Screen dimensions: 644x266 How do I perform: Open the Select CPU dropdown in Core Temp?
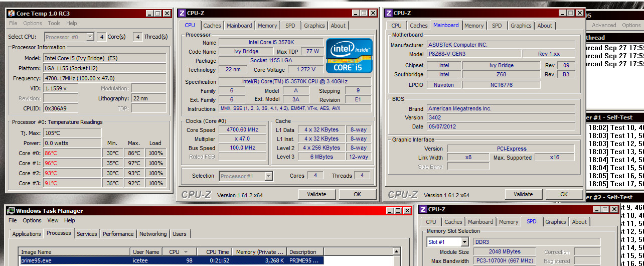click(90, 37)
